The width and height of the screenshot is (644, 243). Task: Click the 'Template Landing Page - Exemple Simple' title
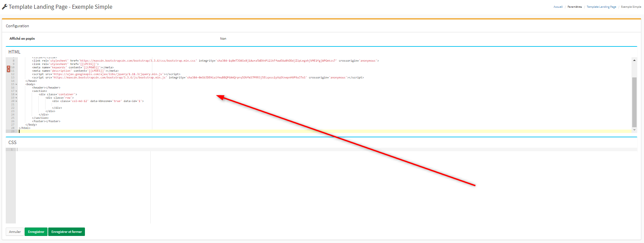[60, 7]
